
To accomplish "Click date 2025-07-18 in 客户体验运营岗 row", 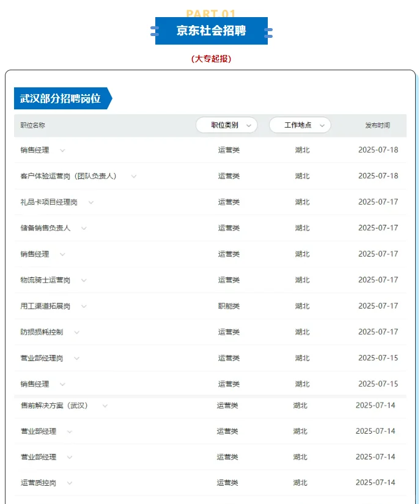I will [x=378, y=176].
